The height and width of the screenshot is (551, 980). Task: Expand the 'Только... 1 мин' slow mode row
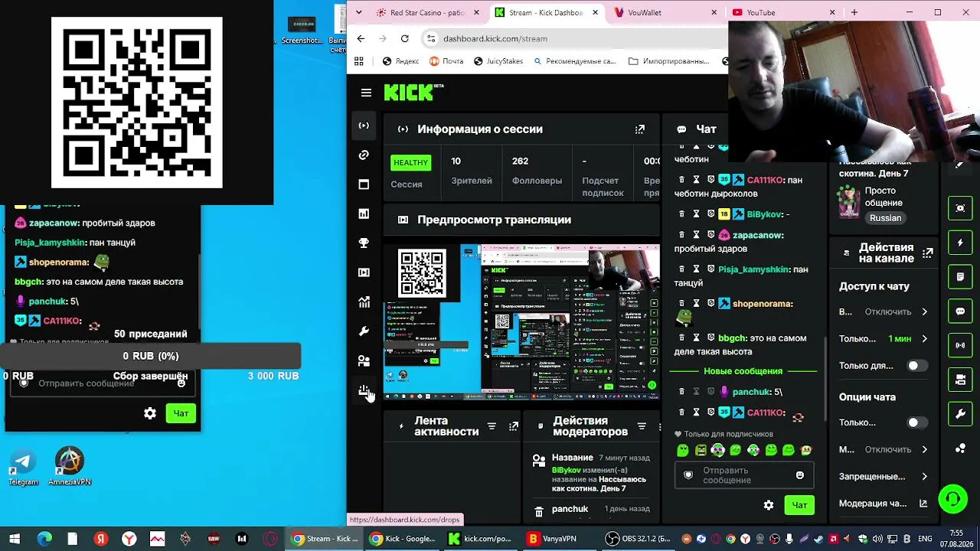click(885, 338)
